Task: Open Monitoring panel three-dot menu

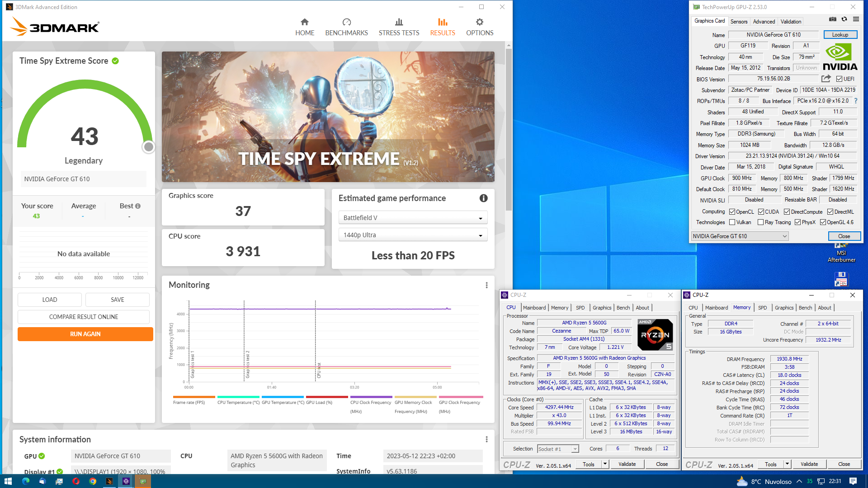Action: click(x=486, y=285)
